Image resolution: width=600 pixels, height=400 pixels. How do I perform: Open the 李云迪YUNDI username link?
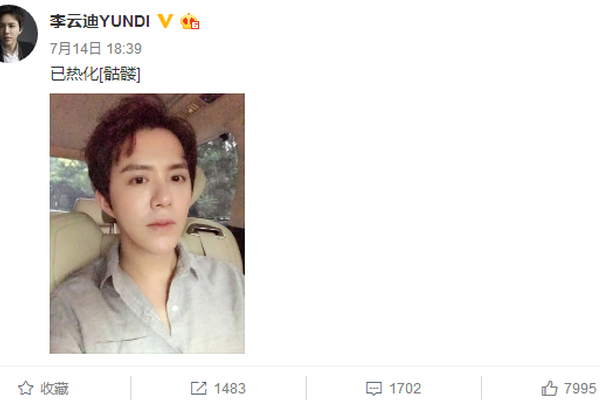(99, 21)
